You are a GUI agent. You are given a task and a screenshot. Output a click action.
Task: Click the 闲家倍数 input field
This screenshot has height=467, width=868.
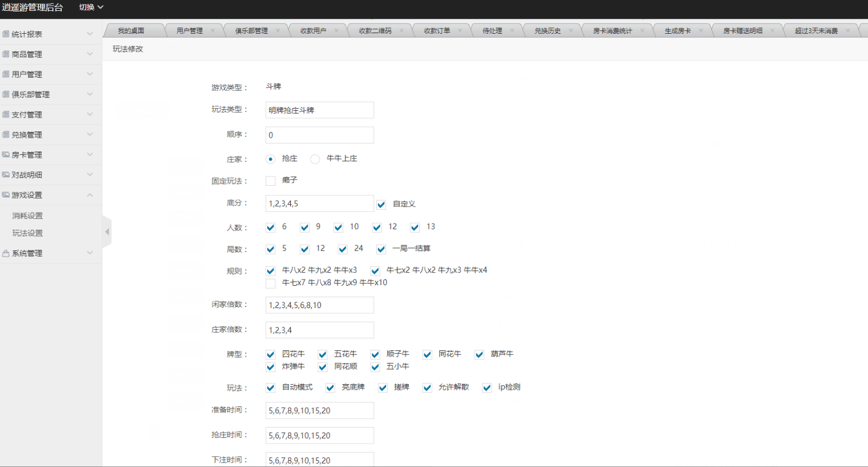coord(319,305)
